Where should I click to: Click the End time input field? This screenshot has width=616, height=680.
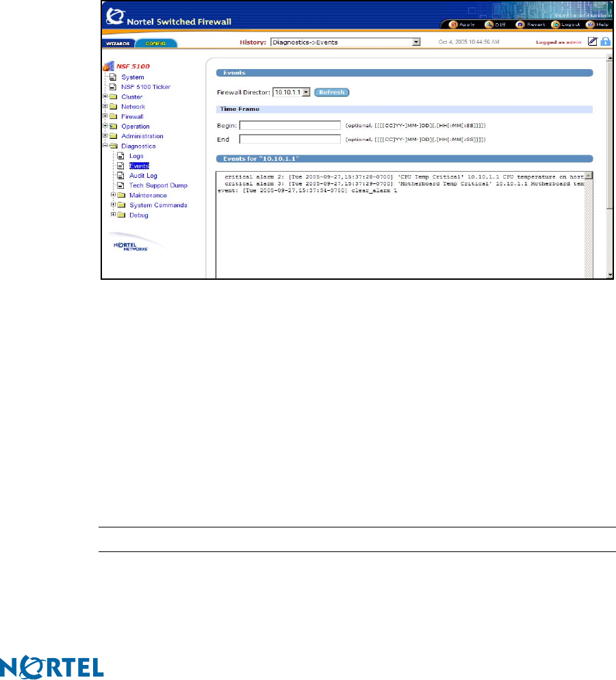290,139
